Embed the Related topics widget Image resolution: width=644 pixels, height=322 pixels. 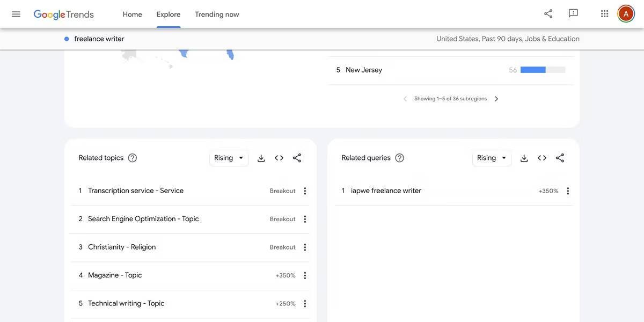(x=279, y=158)
